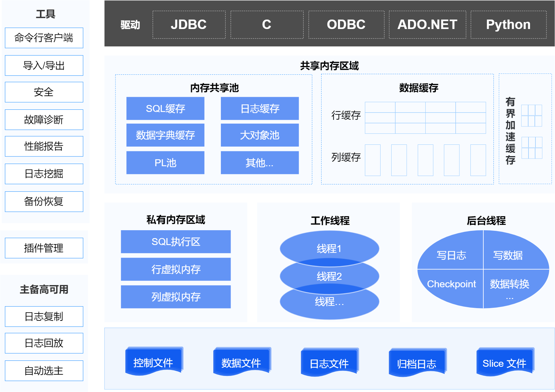The width and height of the screenshot is (555, 392).
Task: Click the SQL执行区 block
Action: click(176, 242)
